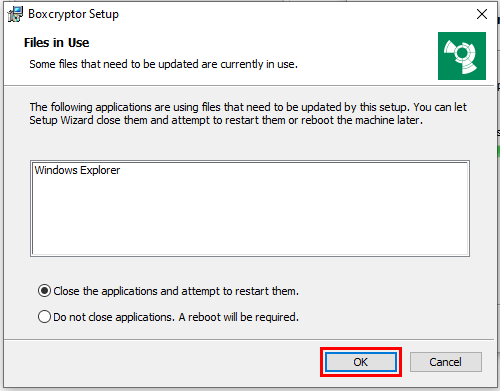Viewport: 500px width, 391px height.
Task: Click the green Boxcryptor logo
Action: pos(462,56)
